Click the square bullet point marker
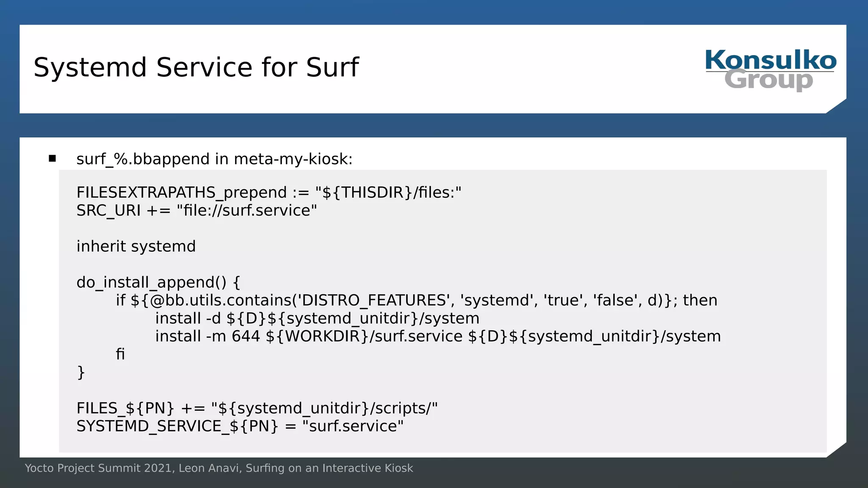868x488 pixels. [x=53, y=158]
